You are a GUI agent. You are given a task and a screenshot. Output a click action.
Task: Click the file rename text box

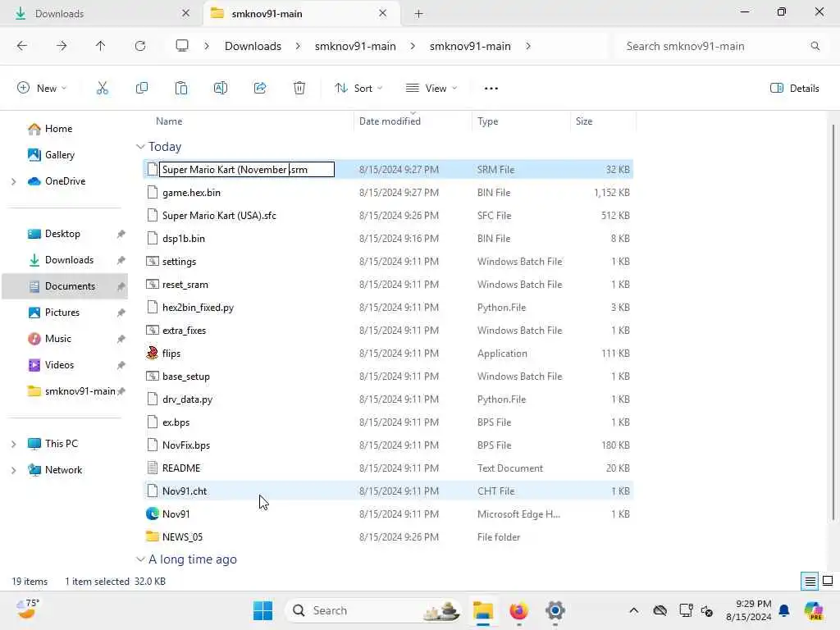247,170
